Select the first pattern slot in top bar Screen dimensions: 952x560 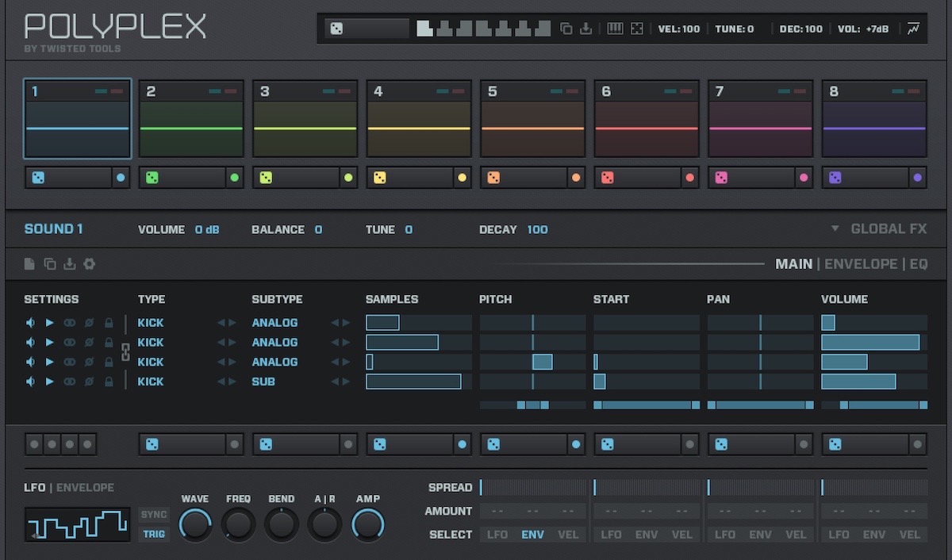coord(425,29)
